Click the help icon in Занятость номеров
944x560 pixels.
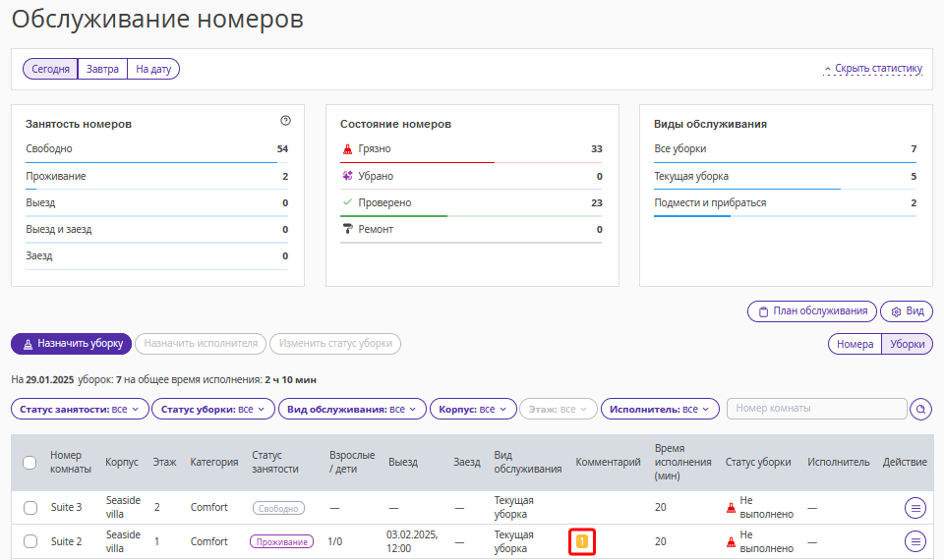click(285, 120)
